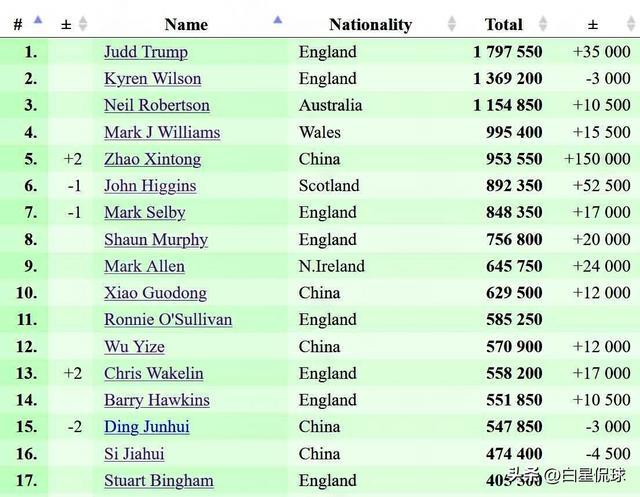View Shaun Murphy's profile link
This screenshot has width=640, height=497.
point(156,239)
